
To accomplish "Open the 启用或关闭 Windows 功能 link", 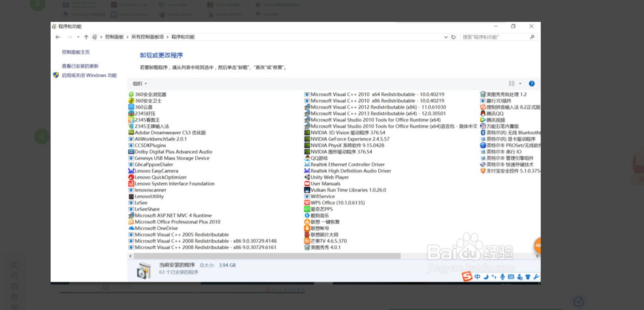I will [x=89, y=75].
